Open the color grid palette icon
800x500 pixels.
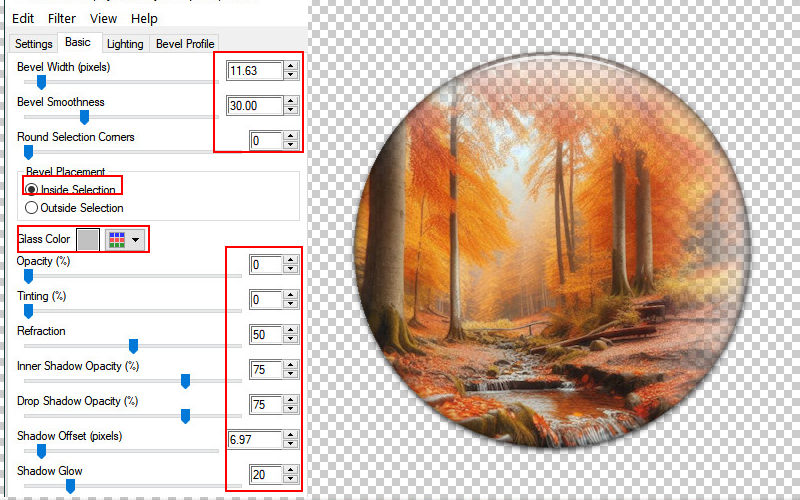tap(117, 240)
